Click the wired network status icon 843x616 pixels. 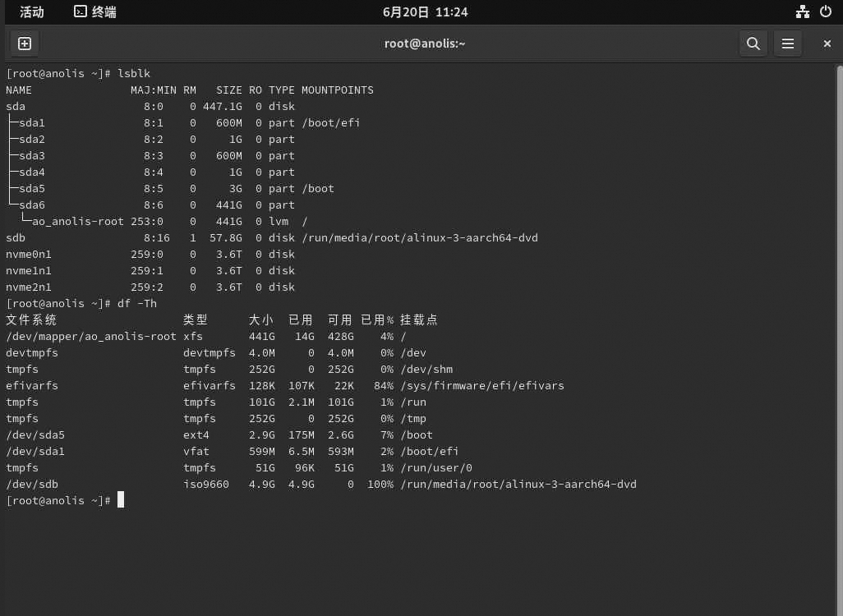(802, 12)
